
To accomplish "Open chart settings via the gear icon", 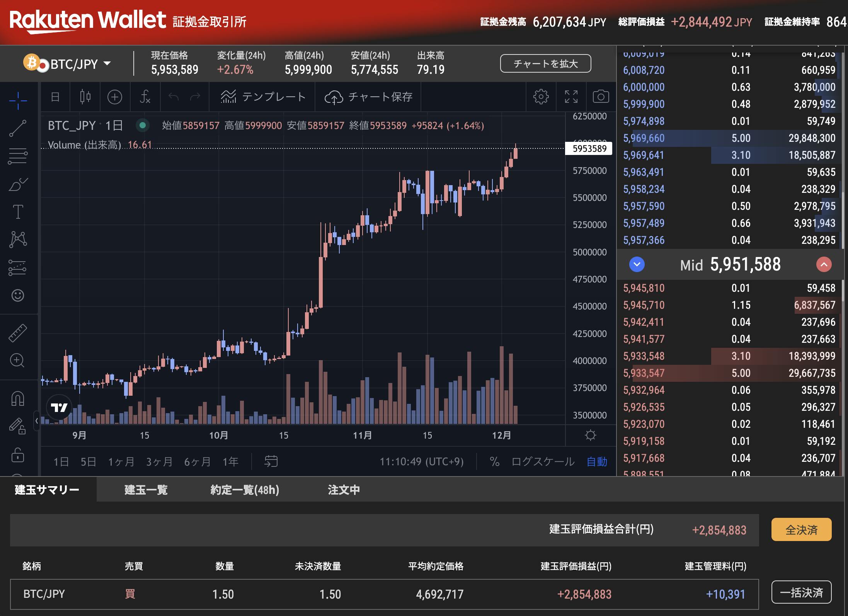I will 541,97.
